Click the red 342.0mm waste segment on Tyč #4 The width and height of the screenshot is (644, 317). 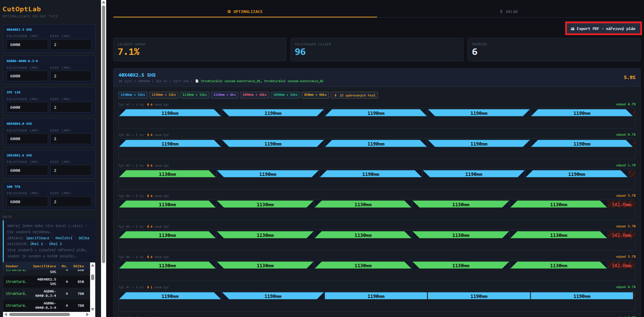point(621,205)
